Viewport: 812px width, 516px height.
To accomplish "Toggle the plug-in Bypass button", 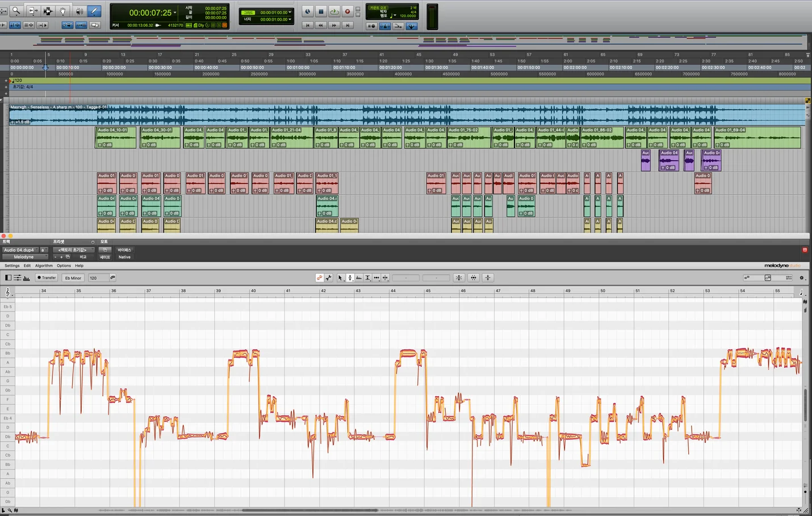I will pyautogui.click(x=124, y=250).
